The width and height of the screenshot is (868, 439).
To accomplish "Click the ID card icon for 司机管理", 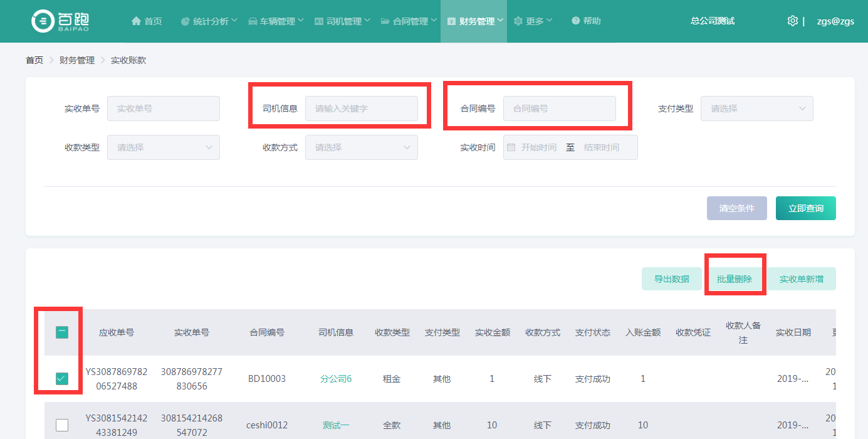I will 318,21.
